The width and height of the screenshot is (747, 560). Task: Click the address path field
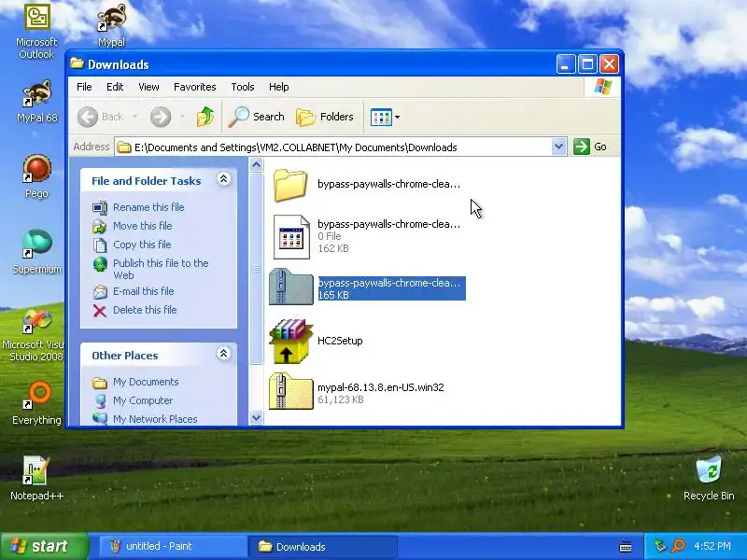click(x=333, y=147)
